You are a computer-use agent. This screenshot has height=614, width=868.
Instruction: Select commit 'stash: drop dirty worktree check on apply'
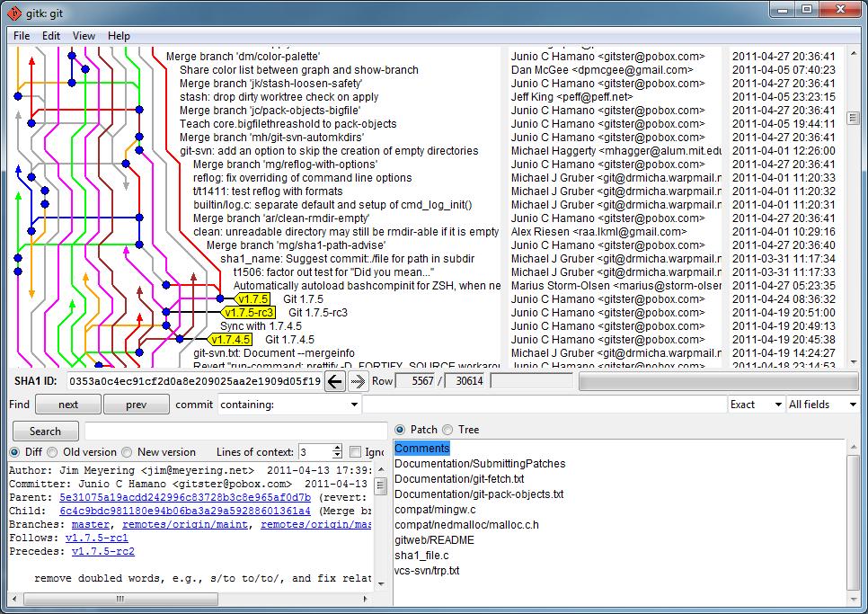(279, 97)
